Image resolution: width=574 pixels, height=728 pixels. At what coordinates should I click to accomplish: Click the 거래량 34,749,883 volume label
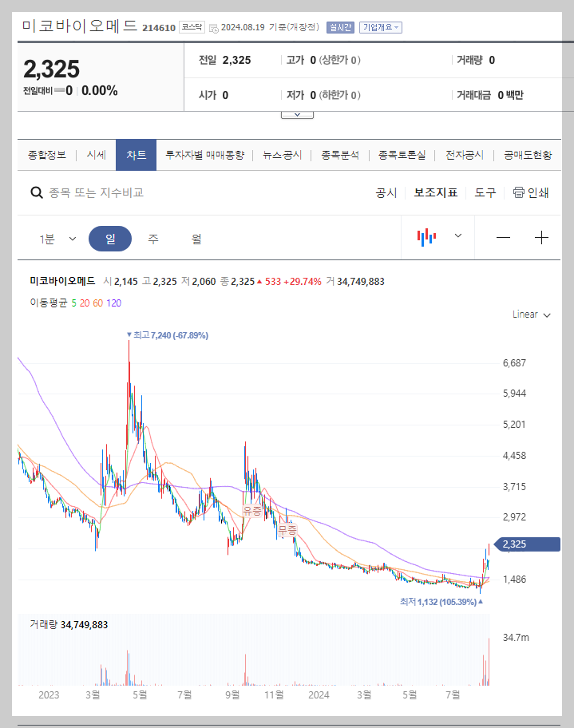(69, 625)
